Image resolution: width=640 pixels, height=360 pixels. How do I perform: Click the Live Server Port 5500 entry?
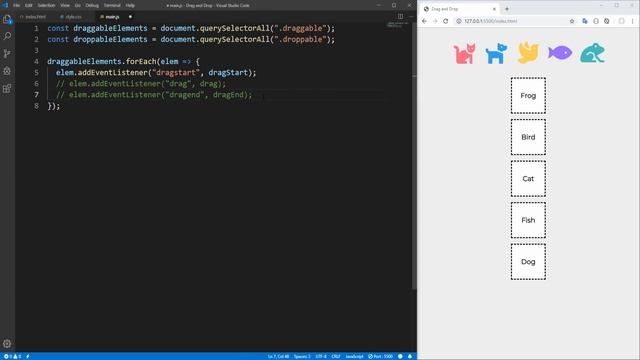click(x=380, y=356)
